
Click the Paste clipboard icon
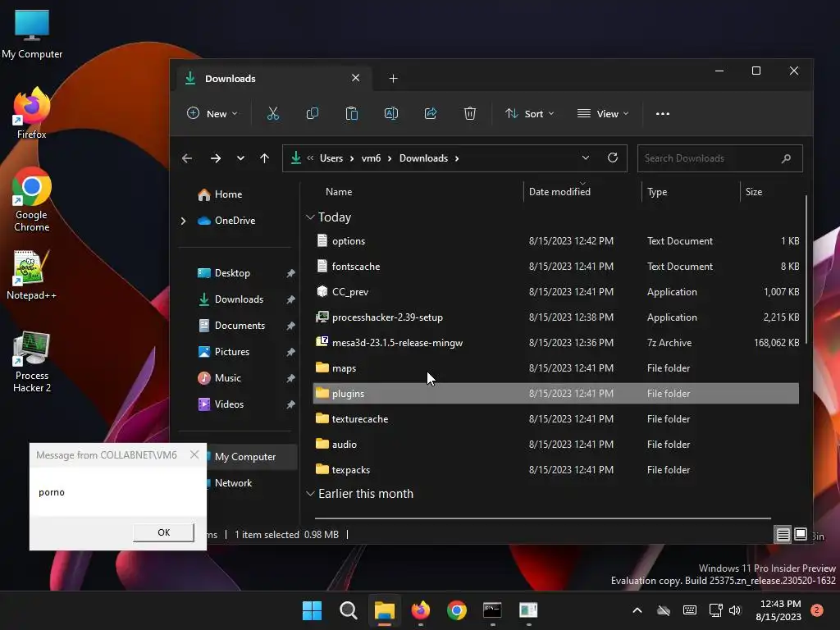click(x=351, y=113)
